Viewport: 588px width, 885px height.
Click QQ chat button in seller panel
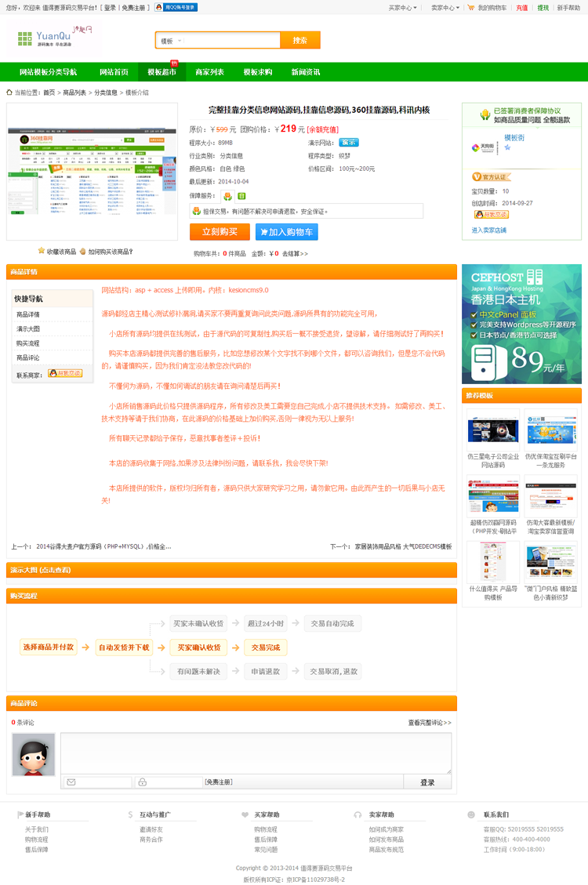pos(491,215)
